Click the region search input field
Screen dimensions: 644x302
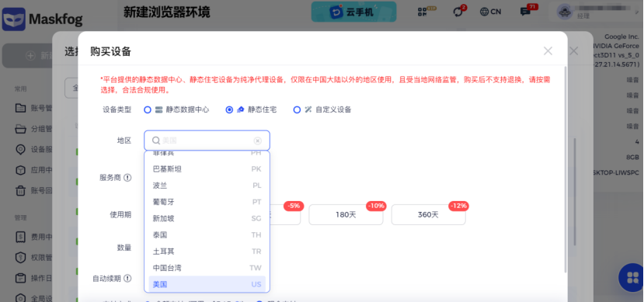pos(207,141)
